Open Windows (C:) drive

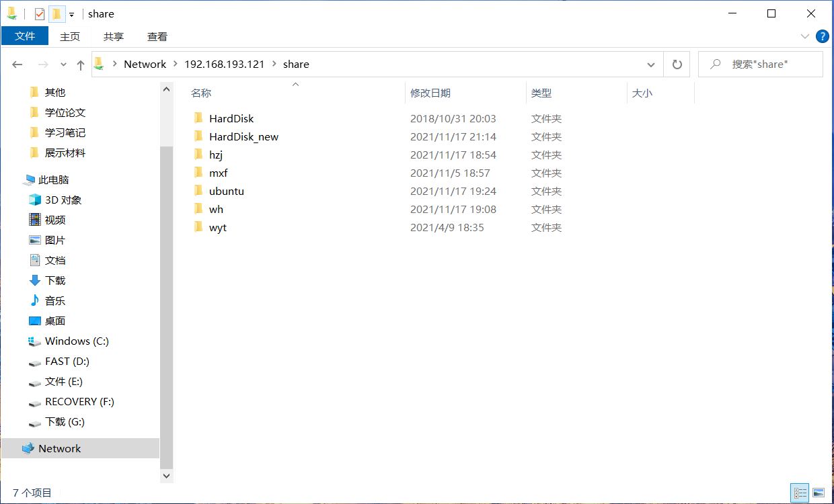coord(77,341)
